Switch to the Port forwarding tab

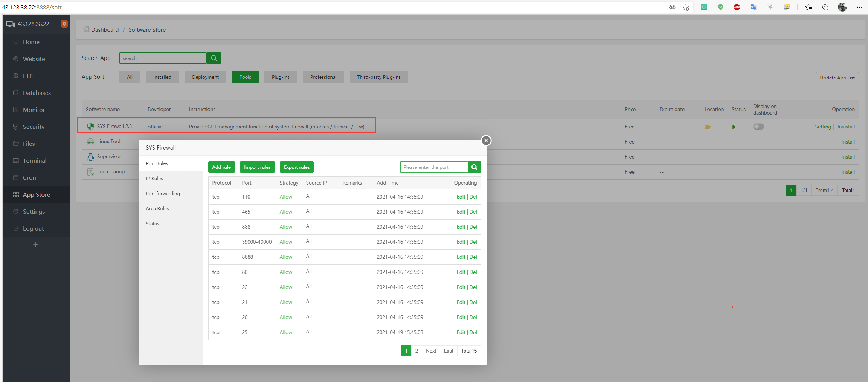pyautogui.click(x=163, y=194)
